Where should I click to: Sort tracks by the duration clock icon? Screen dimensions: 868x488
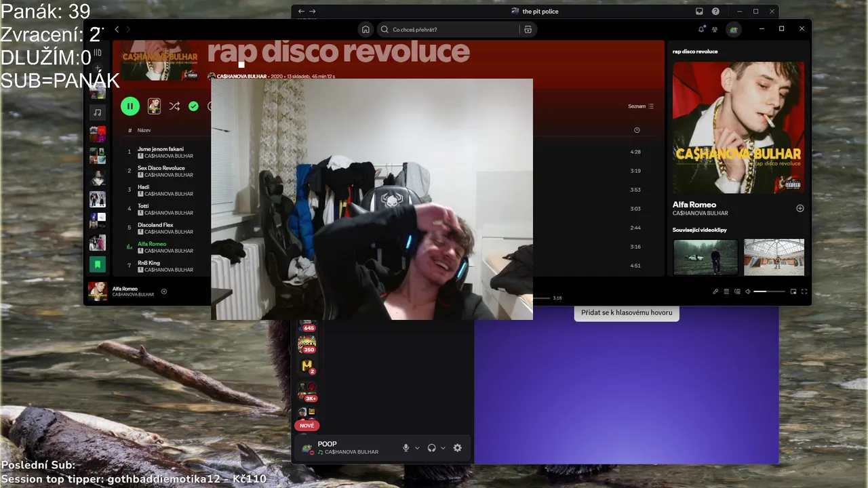click(x=637, y=130)
